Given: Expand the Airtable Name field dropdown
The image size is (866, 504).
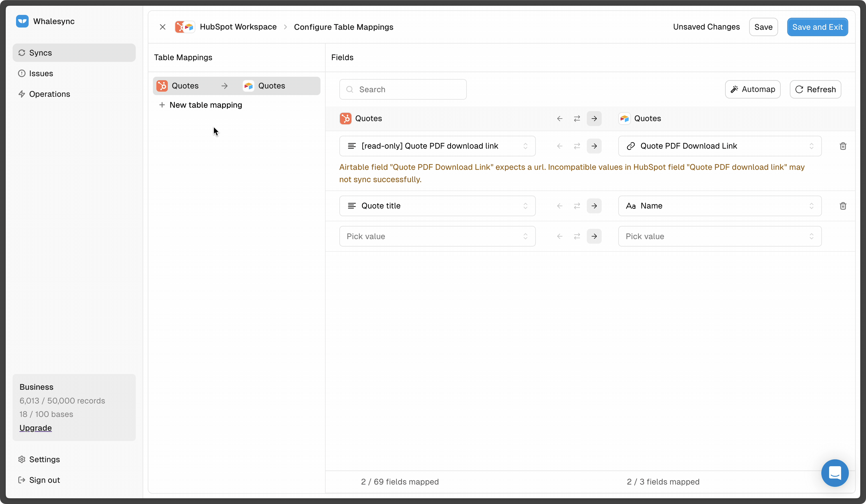Looking at the screenshot, I should (720, 206).
